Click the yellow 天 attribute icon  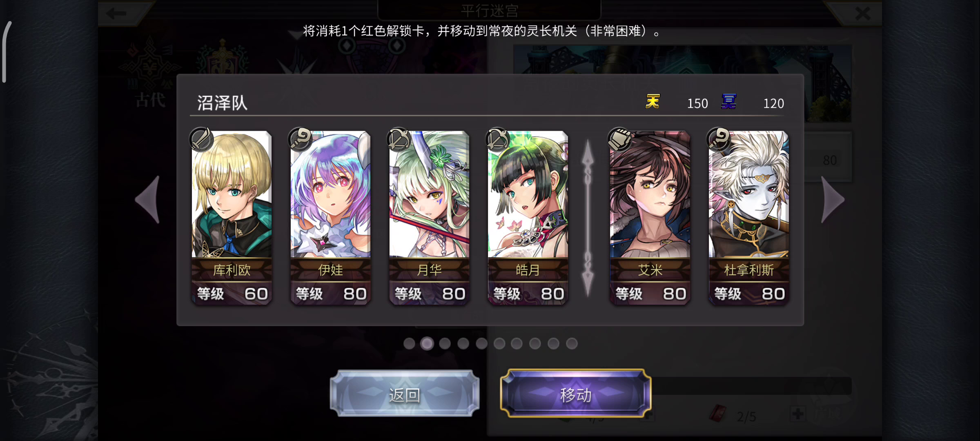tap(653, 102)
